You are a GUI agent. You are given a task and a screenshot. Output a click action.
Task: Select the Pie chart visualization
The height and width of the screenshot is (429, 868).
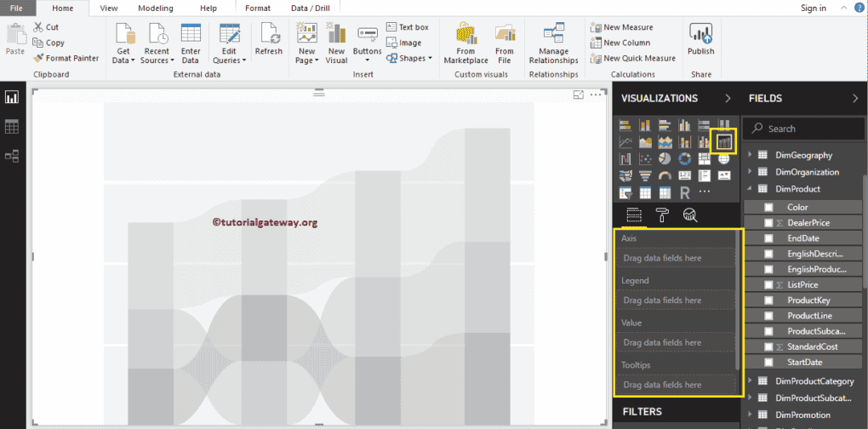pyautogui.click(x=665, y=159)
